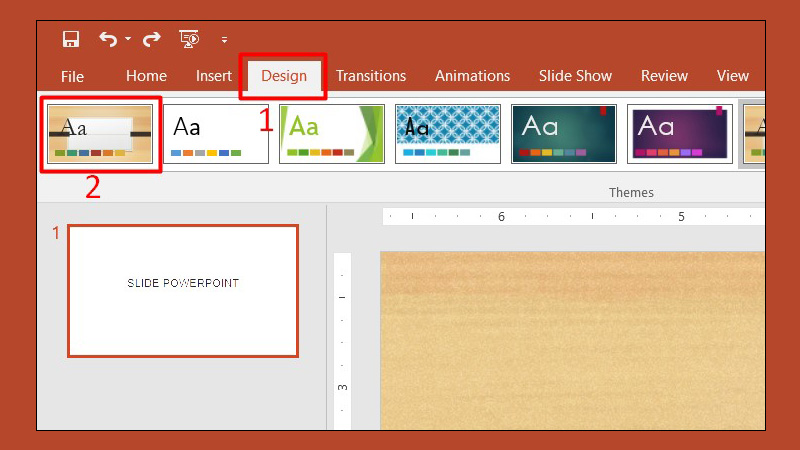800x450 pixels.
Task: Click the Save icon in quick access toolbar
Action: point(70,39)
